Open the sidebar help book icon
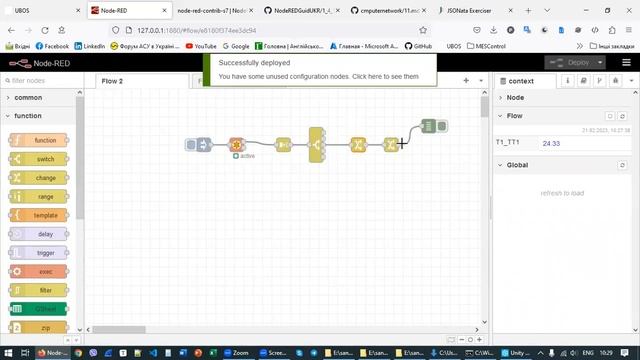Image resolution: width=640 pixels, height=360 pixels. pyautogui.click(x=583, y=81)
